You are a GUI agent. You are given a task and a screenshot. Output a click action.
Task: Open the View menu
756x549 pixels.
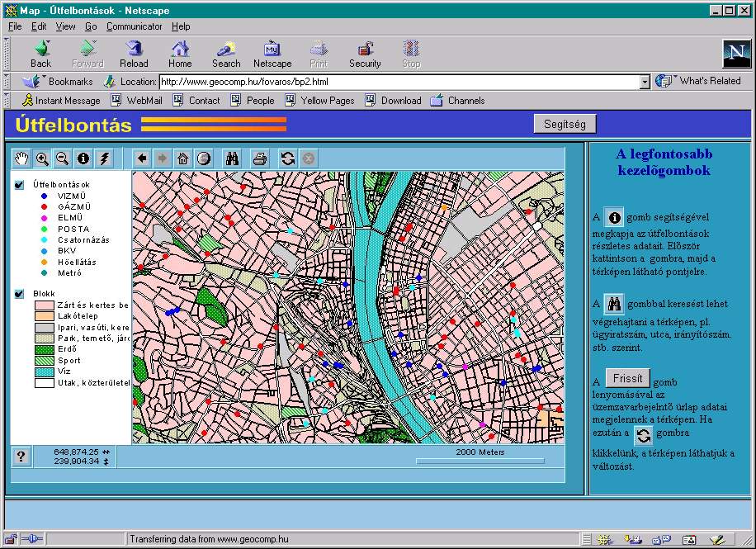(65, 26)
